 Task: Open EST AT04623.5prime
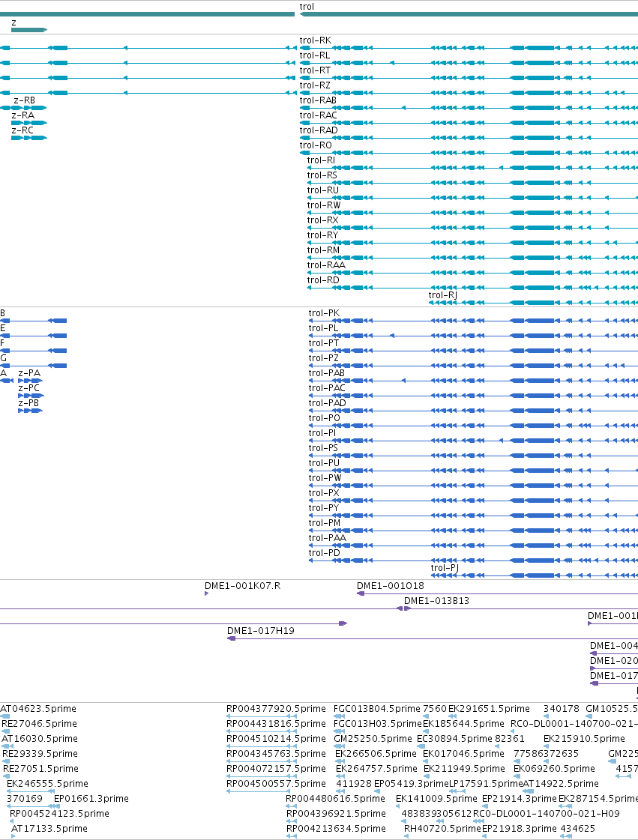pos(38,709)
